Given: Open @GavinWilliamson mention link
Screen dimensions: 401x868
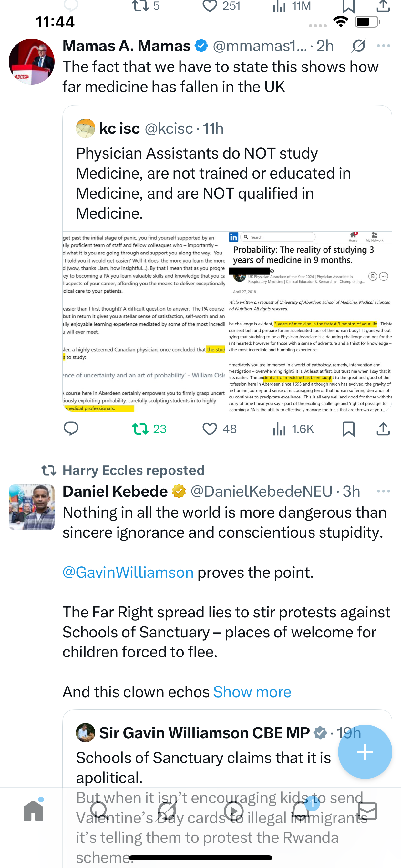Looking at the screenshot, I should click(128, 573).
